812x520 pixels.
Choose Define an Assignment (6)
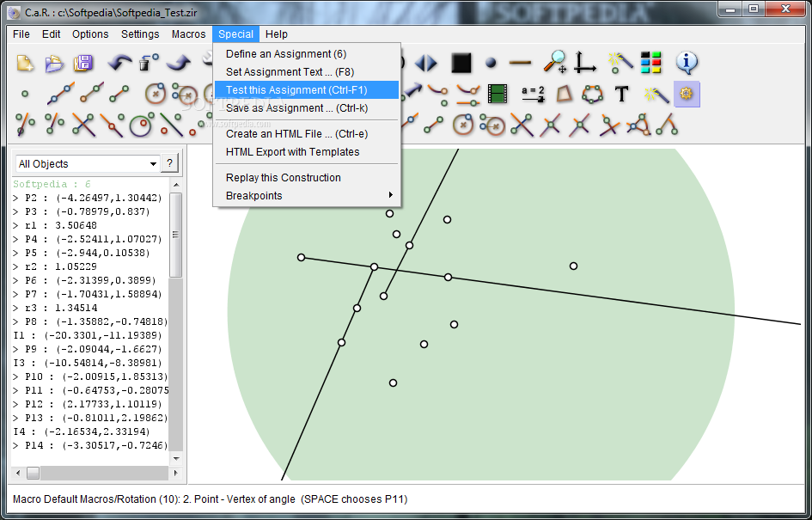coord(307,54)
